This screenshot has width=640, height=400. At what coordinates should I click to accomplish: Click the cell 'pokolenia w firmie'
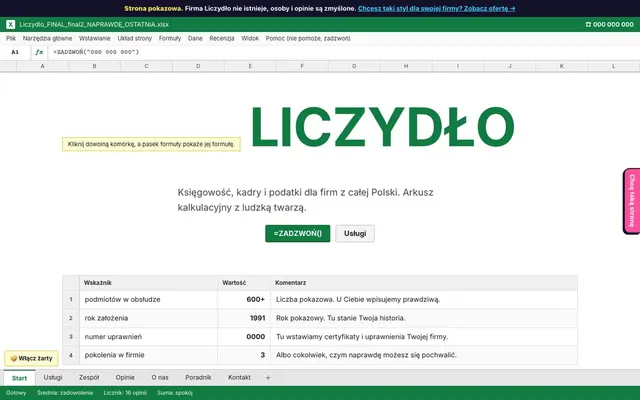(148, 355)
